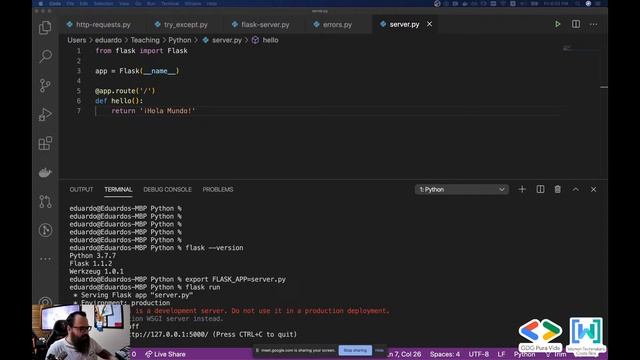Start Live Share from status bar
The height and width of the screenshot is (360, 640).
click(x=165, y=354)
